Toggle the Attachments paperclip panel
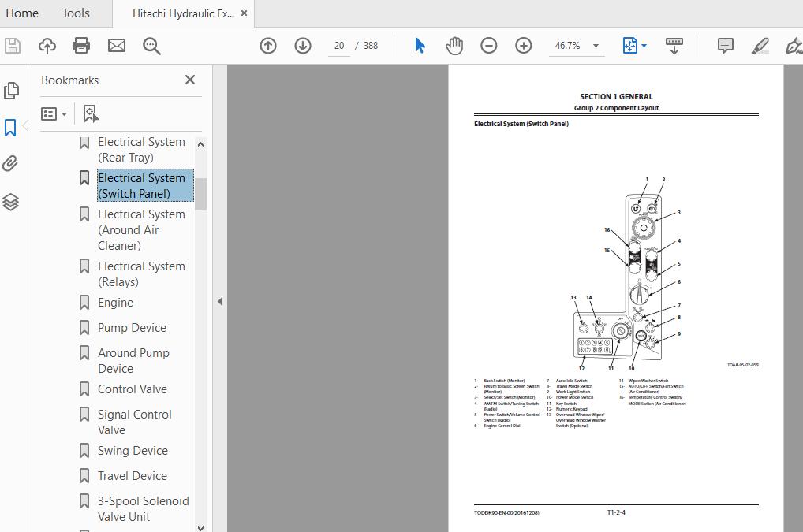Screen dimensions: 803x532 [11, 164]
